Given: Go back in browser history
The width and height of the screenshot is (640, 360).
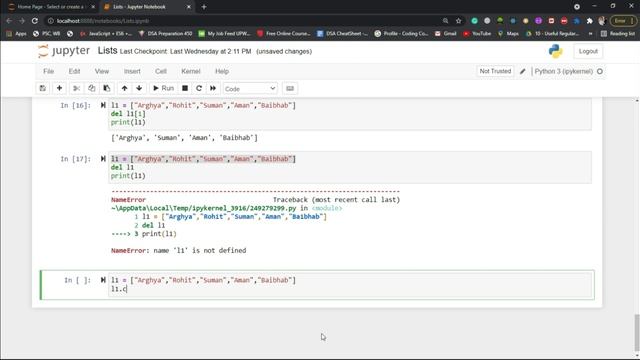Looking at the screenshot, I should 9,20.
